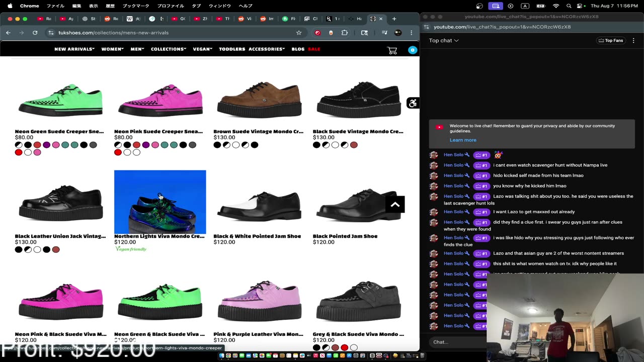Open the Pink & Purple Leather Viva Mondo image
The width and height of the screenshot is (644, 362).
tap(259, 301)
